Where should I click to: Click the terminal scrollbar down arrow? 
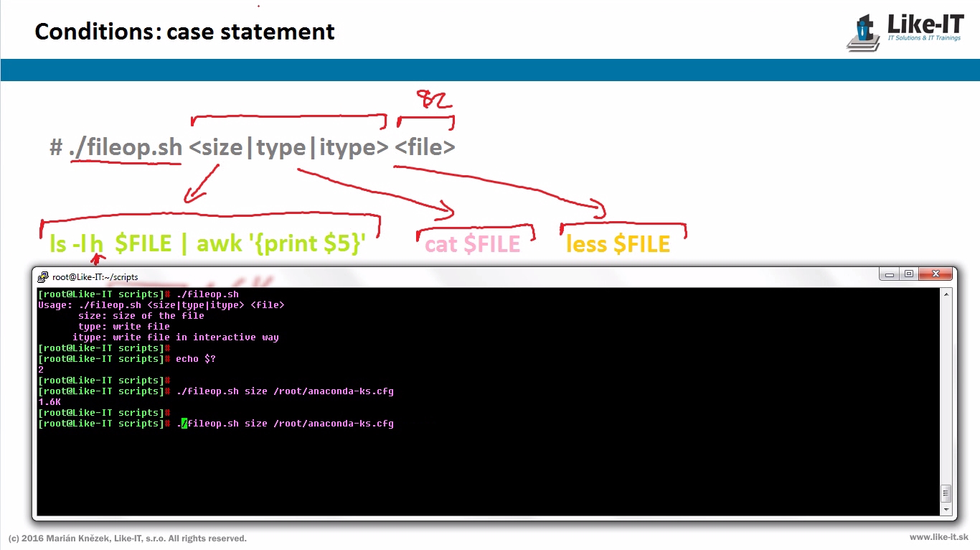(x=946, y=509)
